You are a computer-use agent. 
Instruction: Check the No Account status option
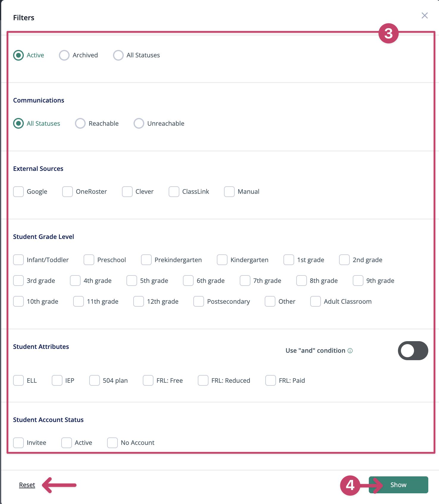tap(112, 442)
